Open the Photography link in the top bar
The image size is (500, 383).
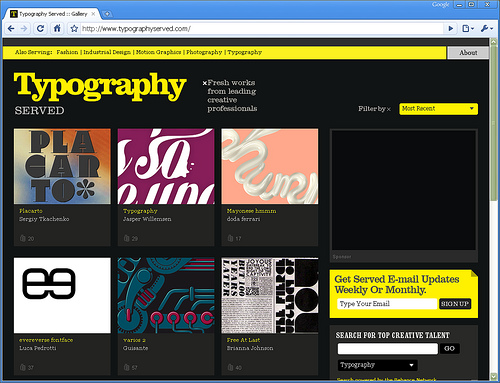point(204,52)
